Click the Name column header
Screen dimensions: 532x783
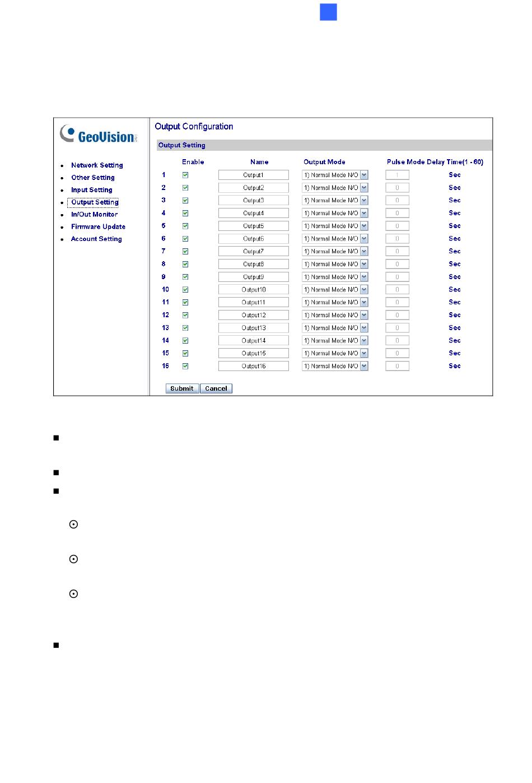pos(259,162)
